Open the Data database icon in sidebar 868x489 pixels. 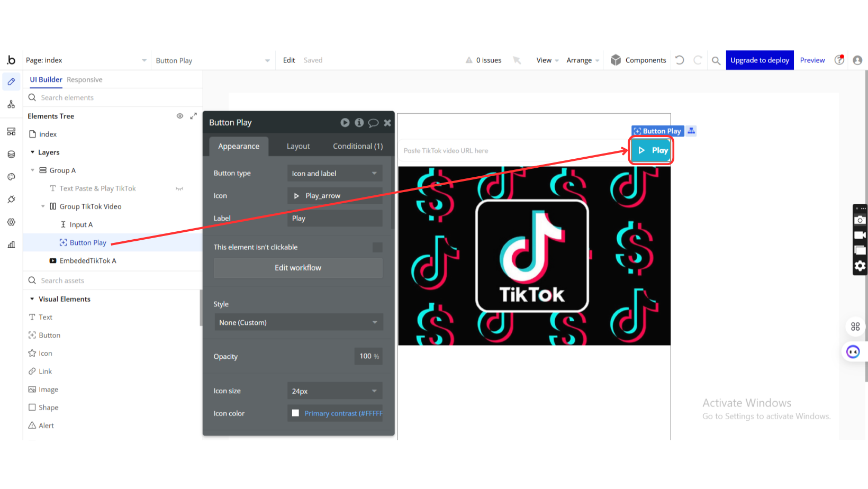[11, 154]
